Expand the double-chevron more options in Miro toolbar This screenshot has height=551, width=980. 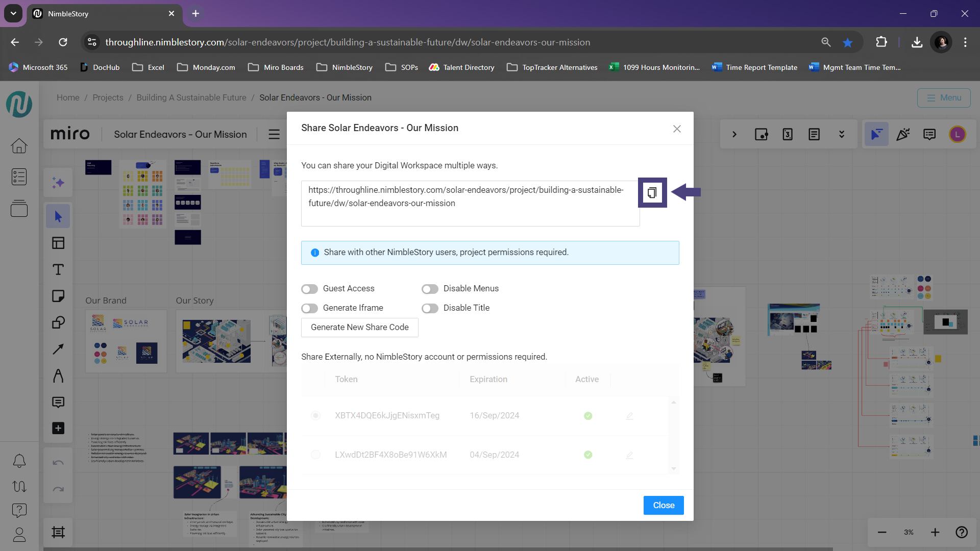click(841, 134)
